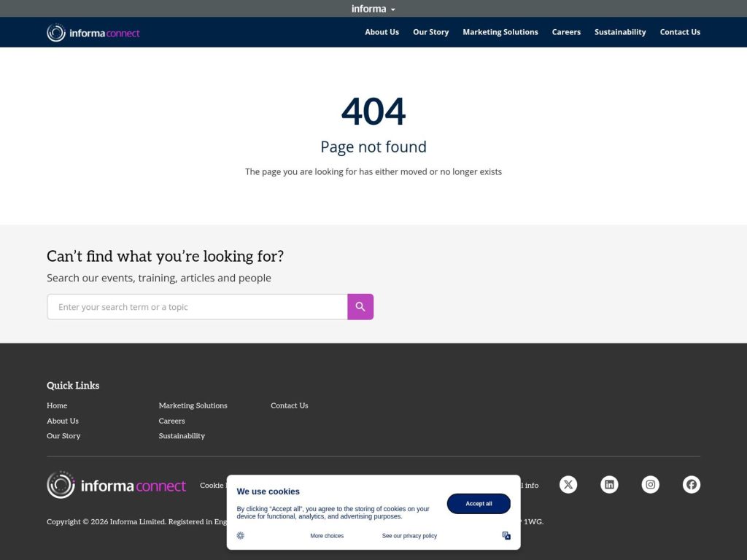Navigate to Marketing Solutions in the top menu
The width and height of the screenshot is (747, 560).
[500, 32]
